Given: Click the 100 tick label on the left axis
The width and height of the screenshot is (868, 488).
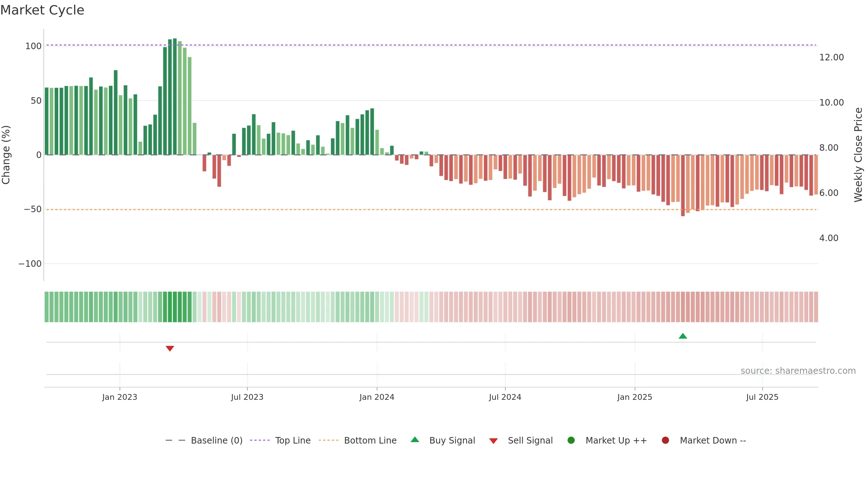Looking at the screenshot, I should [33, 46].
